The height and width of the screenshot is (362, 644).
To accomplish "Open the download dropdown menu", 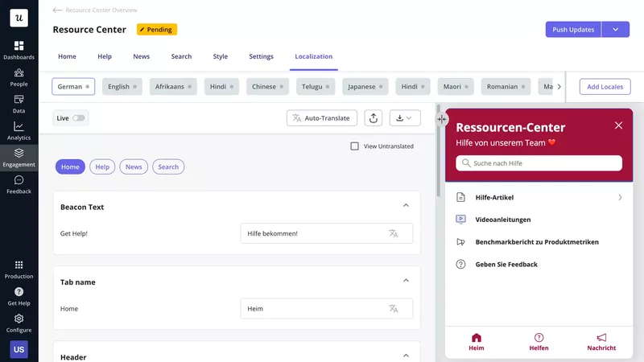I will click(405, 118).
